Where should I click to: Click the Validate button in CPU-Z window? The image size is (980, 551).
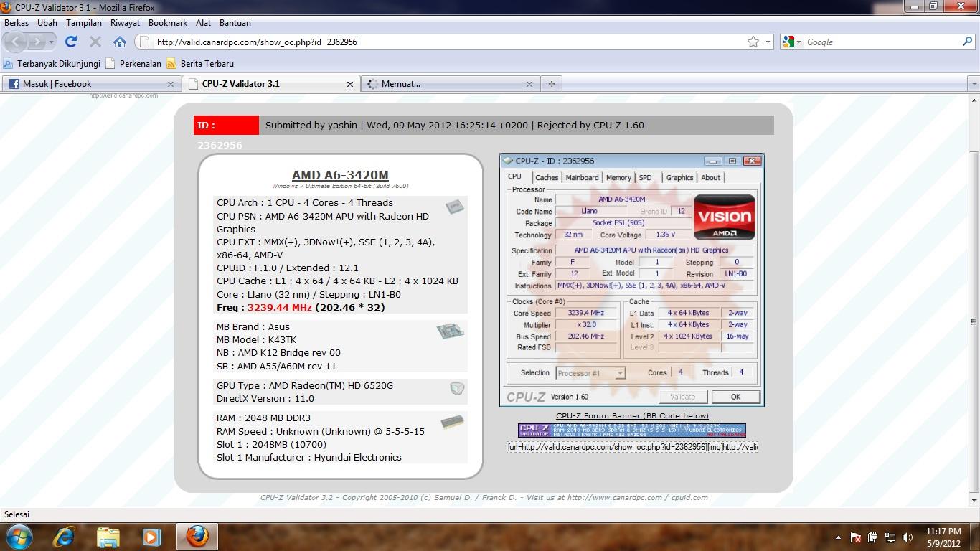[682, 397]
